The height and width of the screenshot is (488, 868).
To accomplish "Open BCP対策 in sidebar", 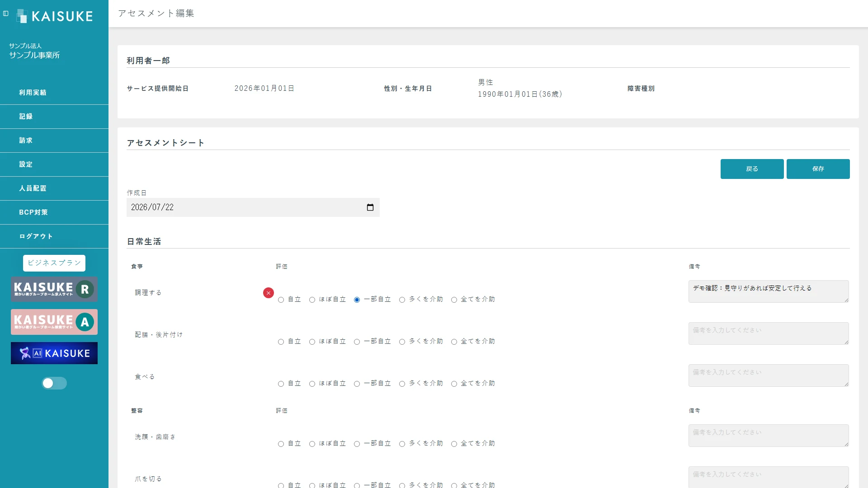I will click(54, 212).
